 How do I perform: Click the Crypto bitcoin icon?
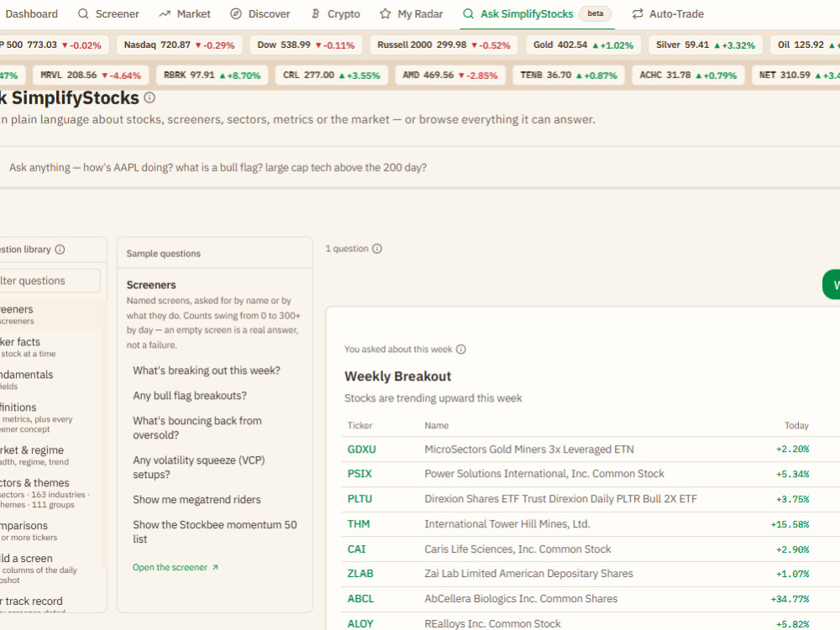316,14
